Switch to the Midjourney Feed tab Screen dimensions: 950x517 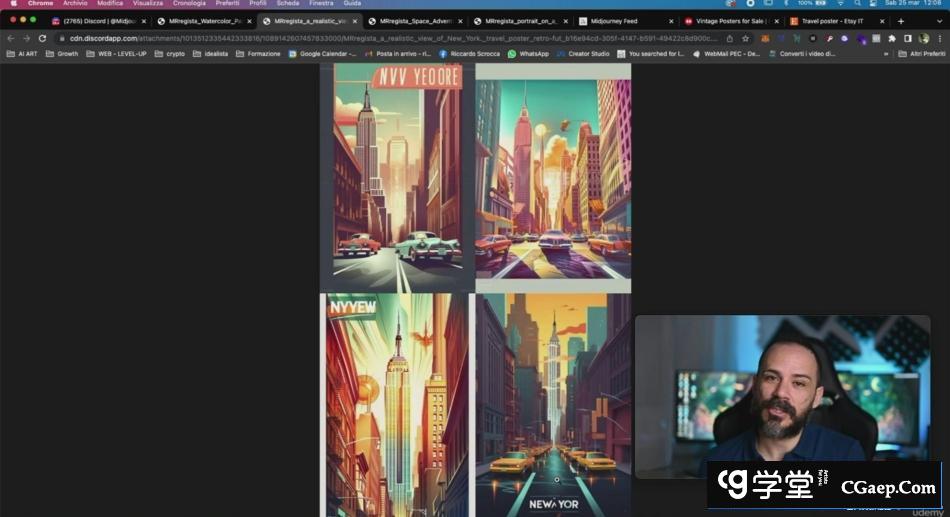(614, 21)
